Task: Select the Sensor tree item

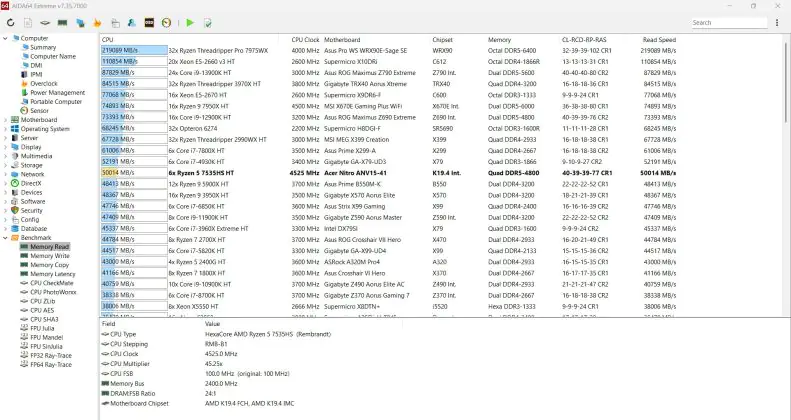Action: (39, 111)
